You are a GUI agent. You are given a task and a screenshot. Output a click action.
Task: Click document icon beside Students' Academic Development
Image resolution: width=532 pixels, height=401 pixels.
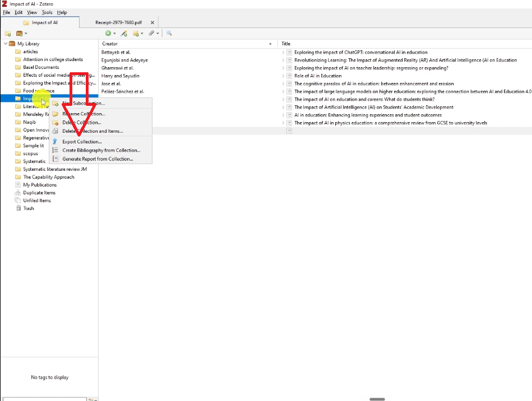(289, 107)
